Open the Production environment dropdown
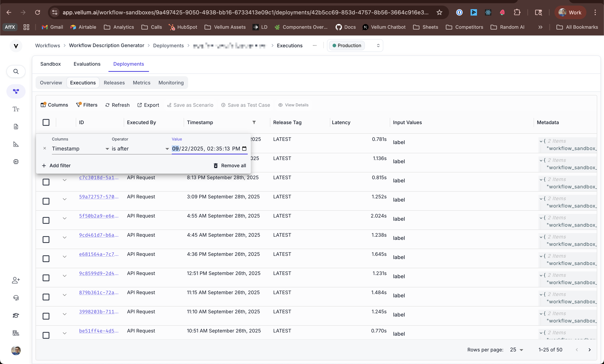 (355, 45)
